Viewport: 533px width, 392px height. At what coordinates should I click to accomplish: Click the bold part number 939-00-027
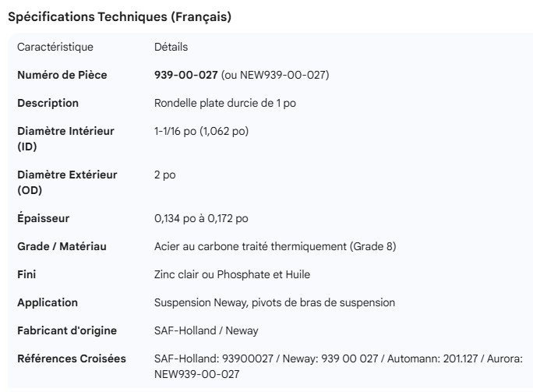tap(186, 76)
